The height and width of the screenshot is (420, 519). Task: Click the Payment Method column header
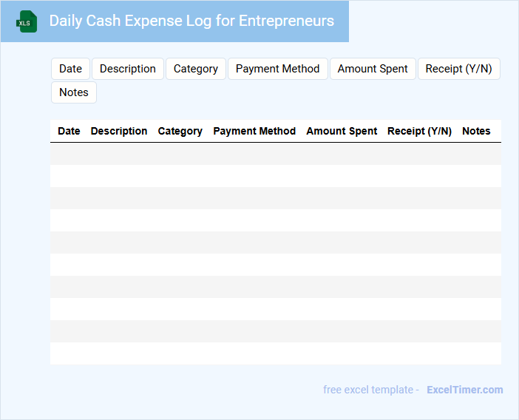point(254,131)
